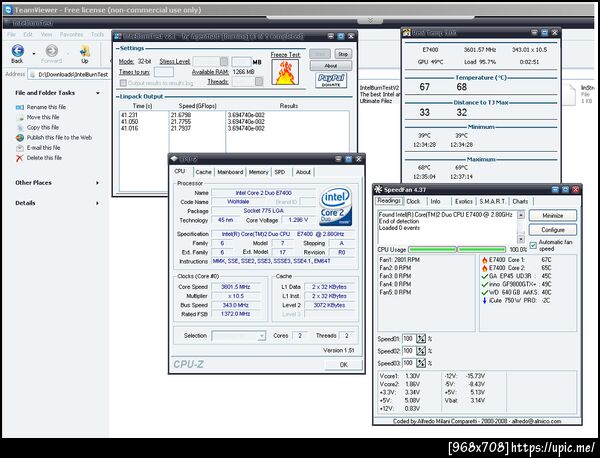Collapse File and Folder Tasks panel
Viewport: 600px width, 458px height.
coord(98,93)
